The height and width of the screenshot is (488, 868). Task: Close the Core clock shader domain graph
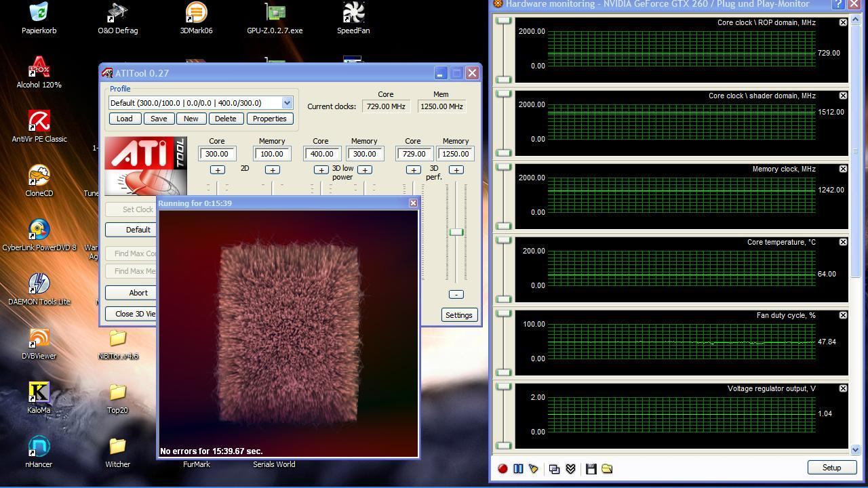[843, 96]
